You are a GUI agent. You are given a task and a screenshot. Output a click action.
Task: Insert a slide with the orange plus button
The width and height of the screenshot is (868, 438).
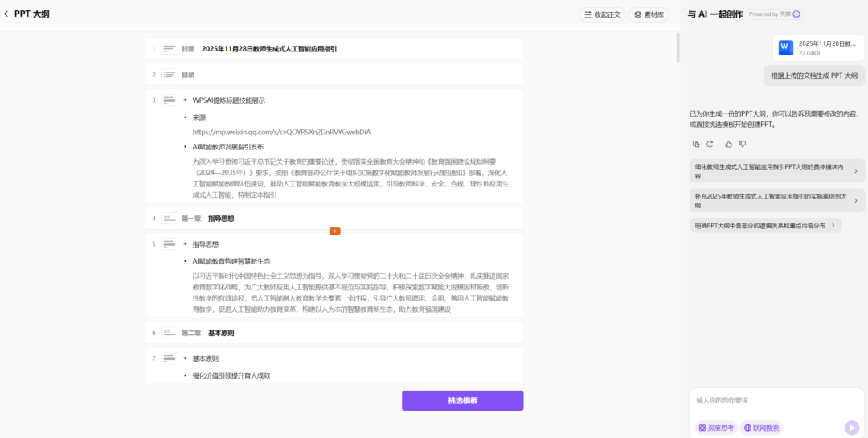point(334,231)
